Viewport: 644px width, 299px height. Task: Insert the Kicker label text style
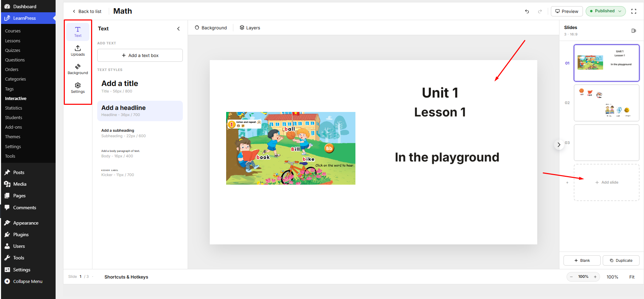coord(140,173)
